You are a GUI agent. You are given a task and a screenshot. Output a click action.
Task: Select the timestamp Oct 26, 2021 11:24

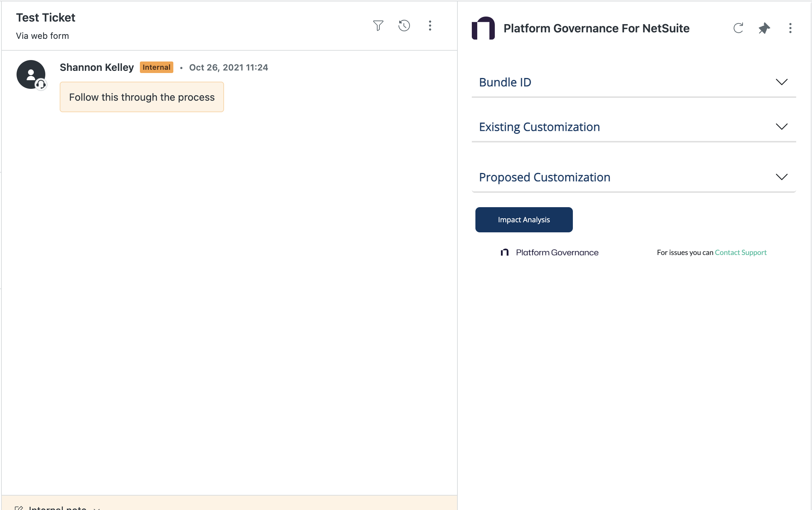coord(229,67)
